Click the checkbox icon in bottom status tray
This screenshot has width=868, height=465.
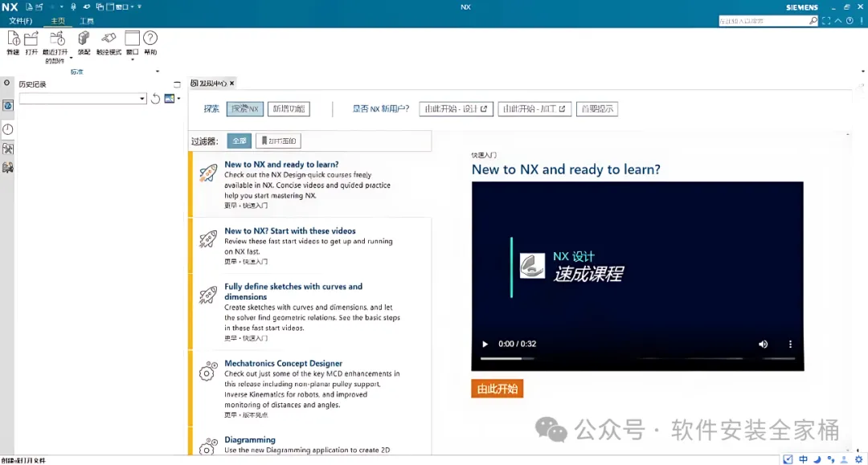[x=788, y=459]
